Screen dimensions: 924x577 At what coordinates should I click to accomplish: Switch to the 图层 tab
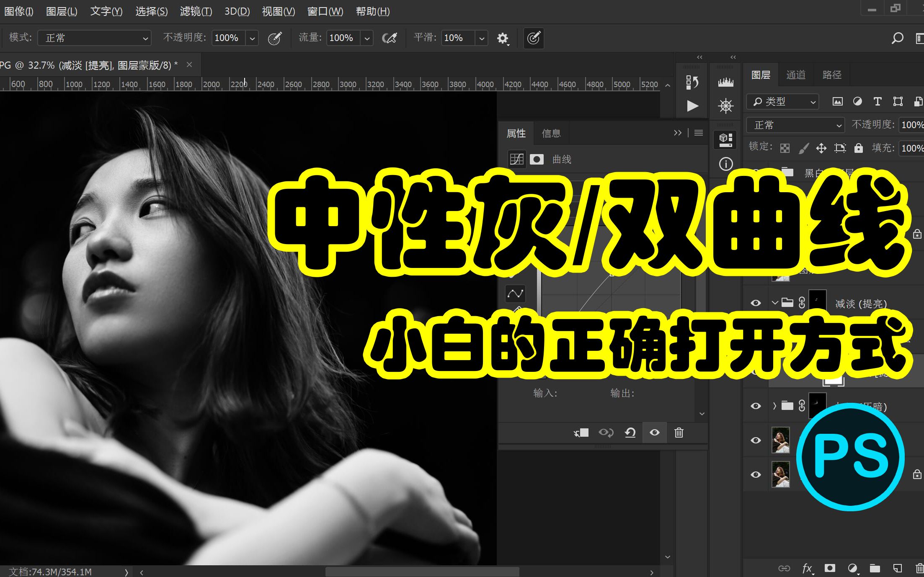click(761, 75)
